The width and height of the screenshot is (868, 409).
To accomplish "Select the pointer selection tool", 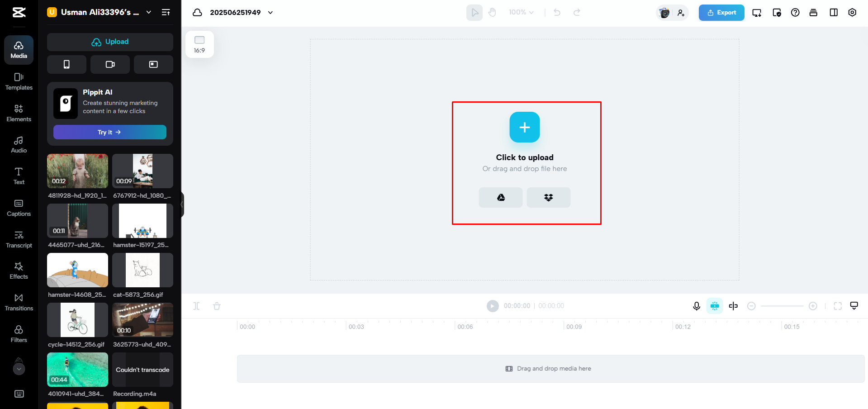I will [x=474, y=13].
